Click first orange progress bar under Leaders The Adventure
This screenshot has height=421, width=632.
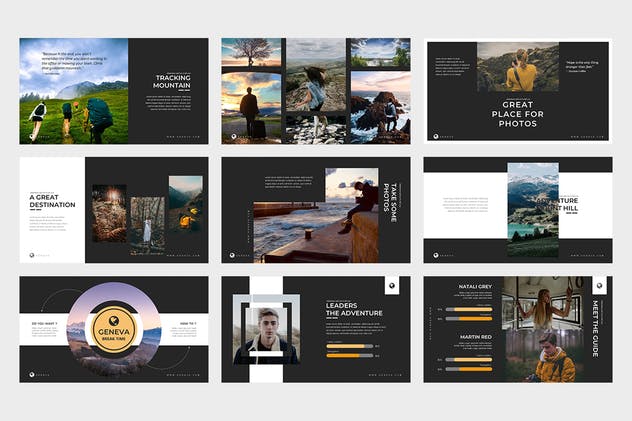click(x=349, y=346)
